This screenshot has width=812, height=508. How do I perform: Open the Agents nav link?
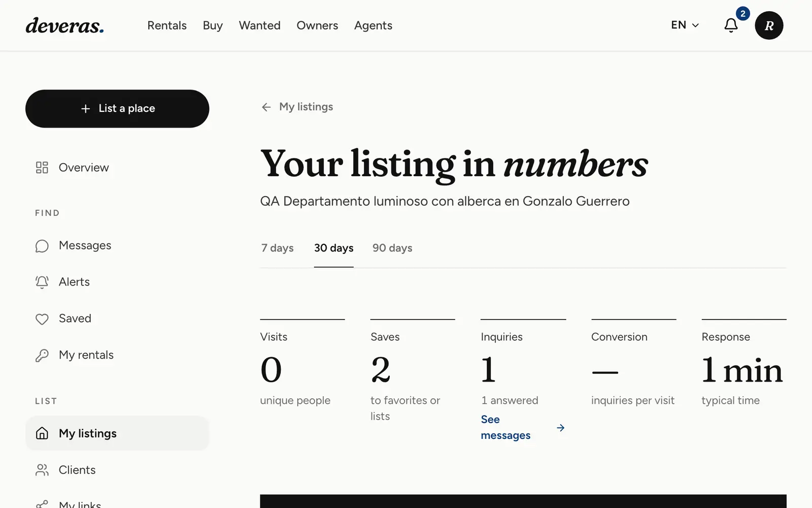coord(374,25)
